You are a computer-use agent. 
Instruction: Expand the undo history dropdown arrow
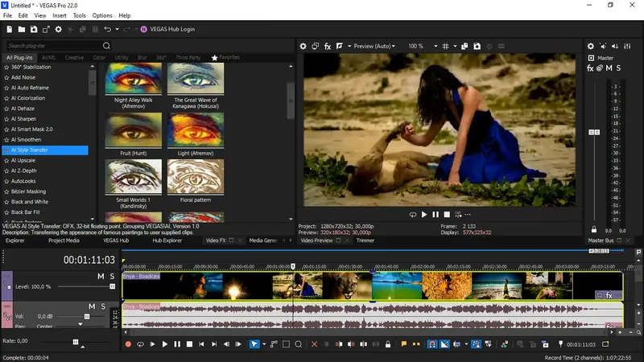click(x=118, y=30)
